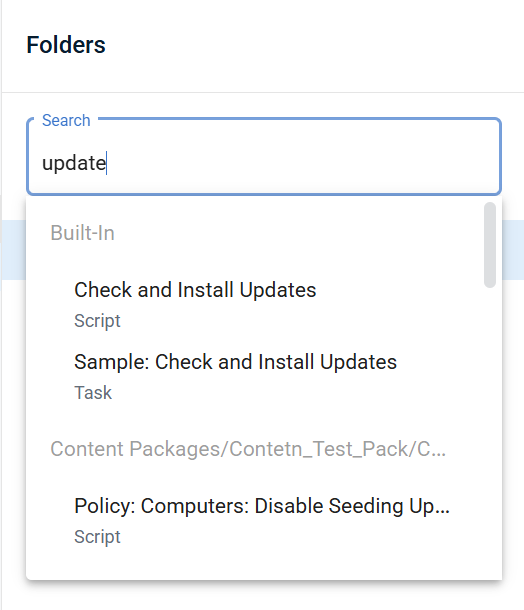The image size is (524, 610).
Task: Click highlighted blue row left of dropdown
Action: [x=13, y=250]
